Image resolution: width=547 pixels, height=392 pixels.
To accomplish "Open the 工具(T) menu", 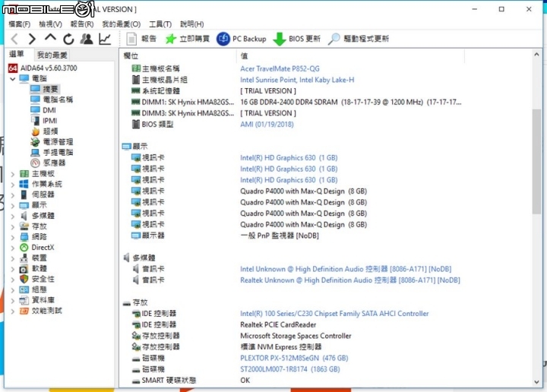I will (160, 24).
